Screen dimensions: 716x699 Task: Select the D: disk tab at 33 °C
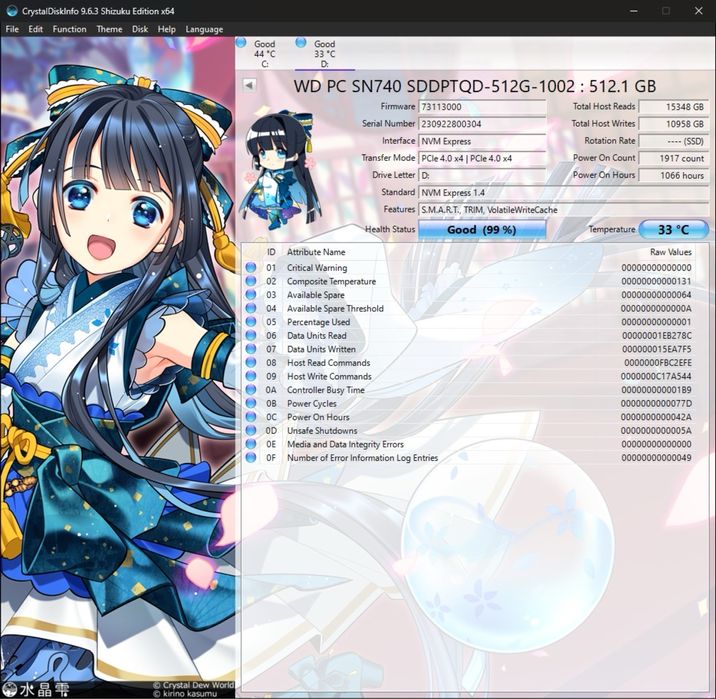click(x=325, y=54)
